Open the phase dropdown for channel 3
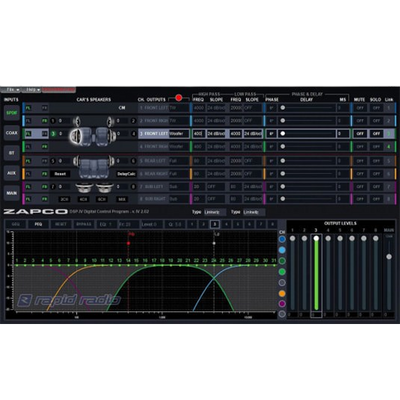 (272, 134)
